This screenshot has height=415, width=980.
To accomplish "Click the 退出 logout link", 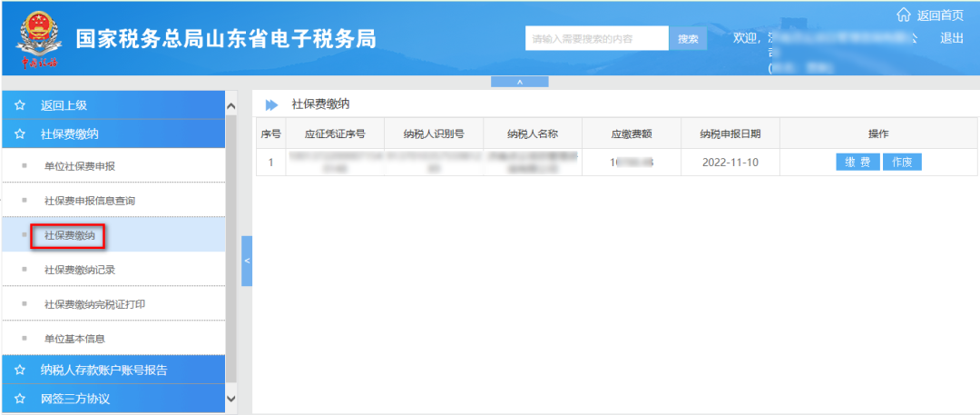I will (x=952, y=37).
